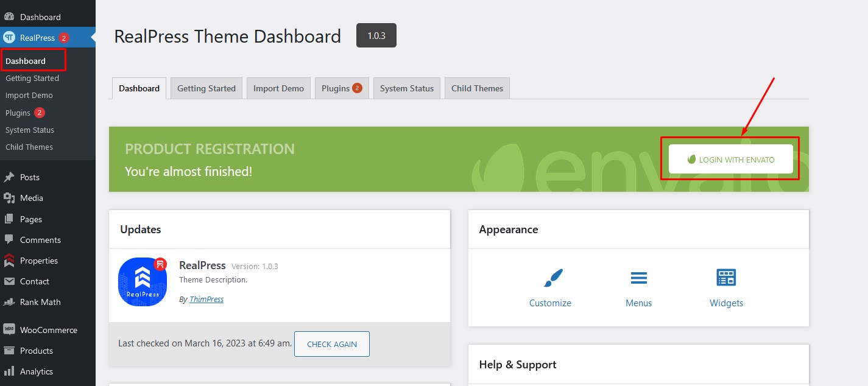Click 'You're almost finished!' text

click(188, 172)
